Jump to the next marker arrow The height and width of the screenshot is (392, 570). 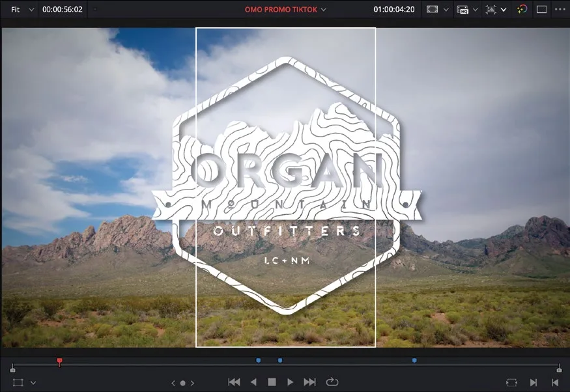tap(192, 383)
